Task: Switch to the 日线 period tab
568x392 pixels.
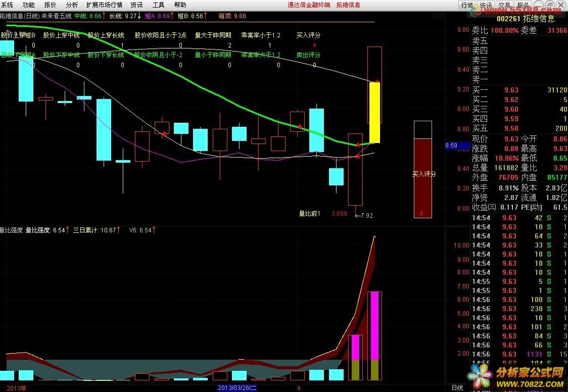Action: click(457, 387)
